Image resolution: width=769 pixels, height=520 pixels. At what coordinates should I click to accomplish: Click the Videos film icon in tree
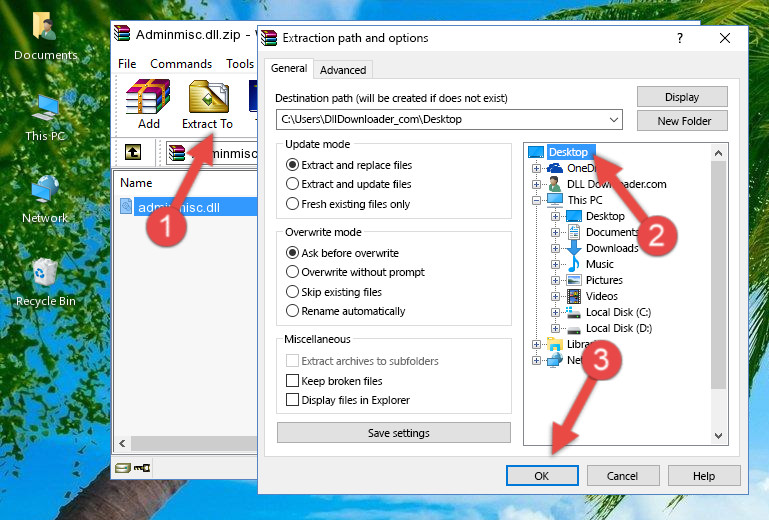tap(574, 296)
